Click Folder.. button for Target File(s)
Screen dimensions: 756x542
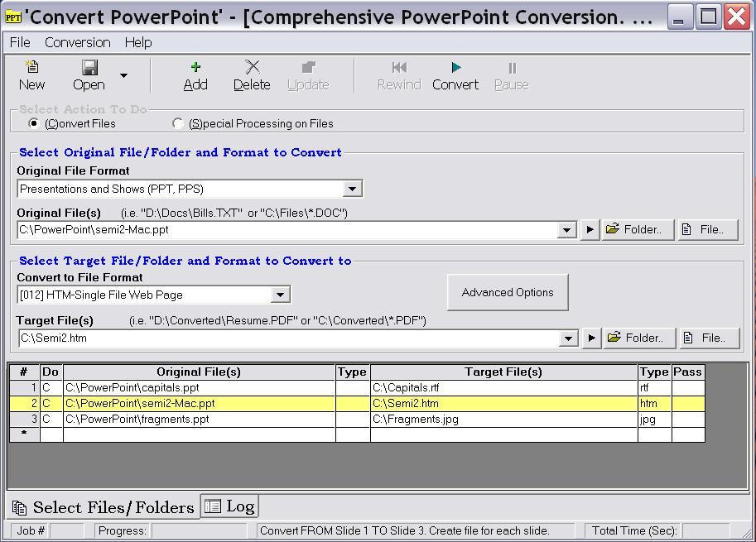pos(639,338)
